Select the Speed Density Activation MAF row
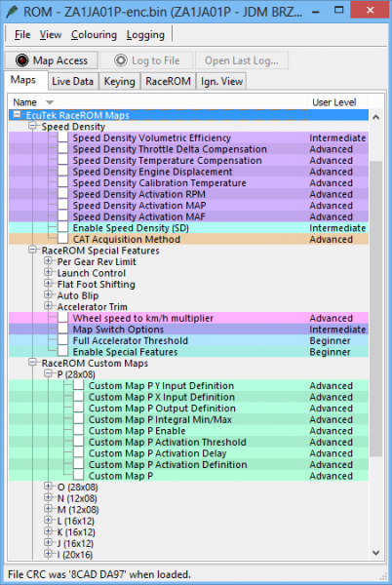This screenshot has height=585, width=392. click(x=189, y=216)
